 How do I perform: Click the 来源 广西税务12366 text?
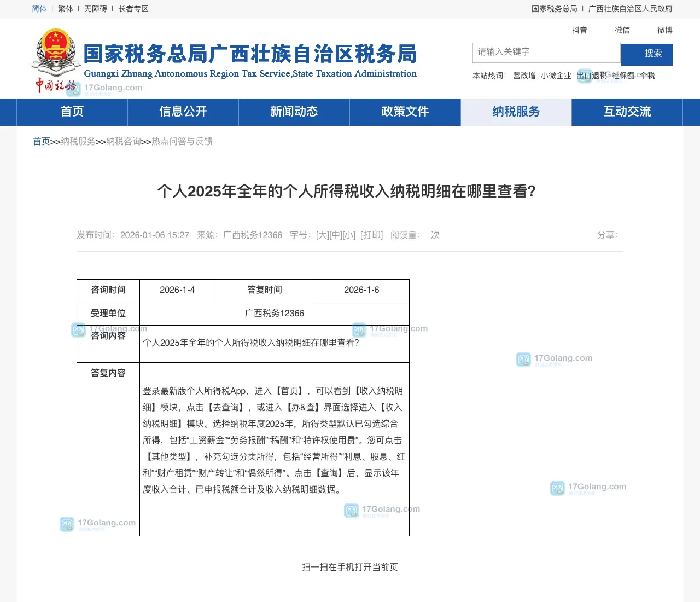click(x=240, y=235)
